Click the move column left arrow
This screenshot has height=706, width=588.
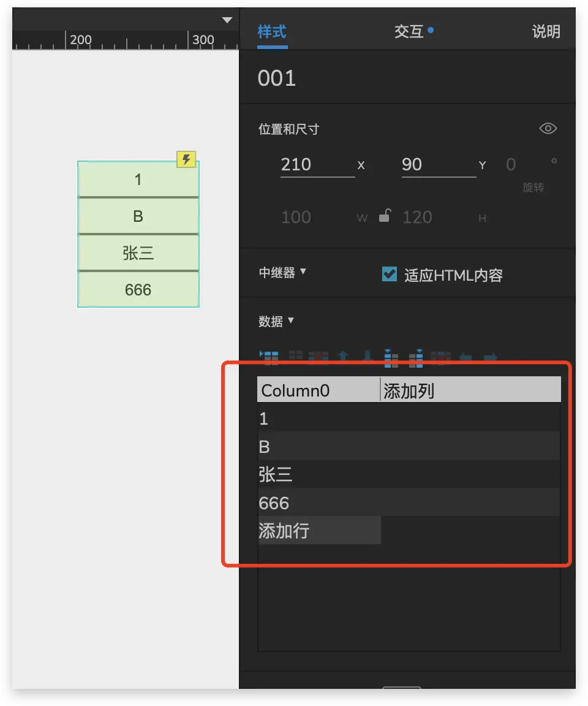tap(466, 357)
